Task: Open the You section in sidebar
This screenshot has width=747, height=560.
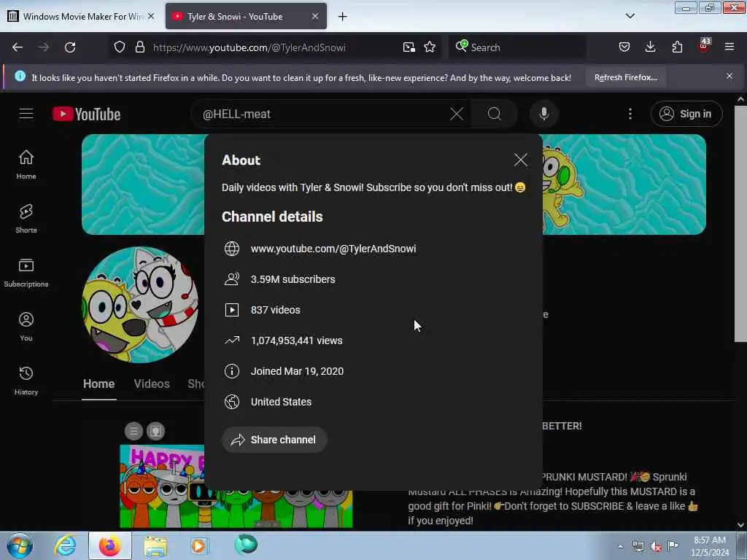Action: (x=26, y=327)
